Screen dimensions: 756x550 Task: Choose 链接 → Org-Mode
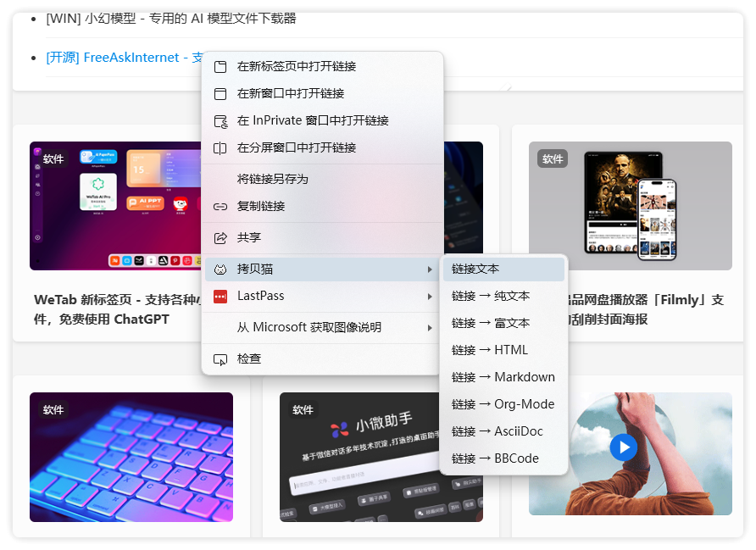503,404
